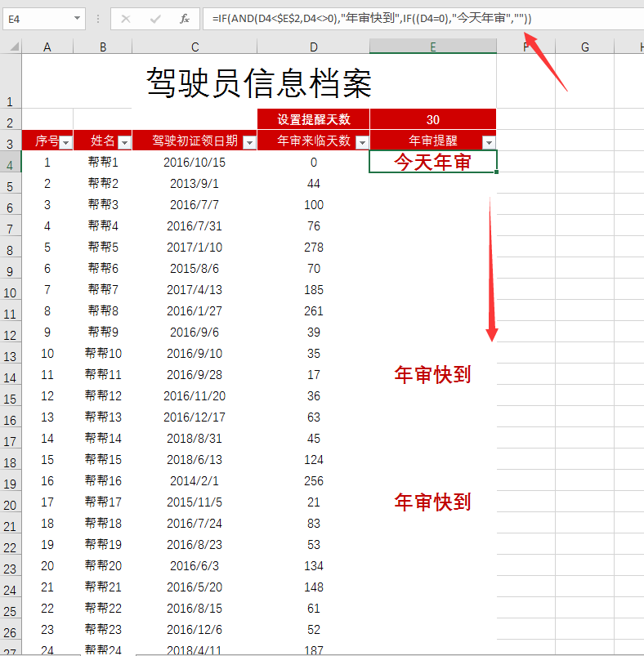
Task: Click days value 261
Action: click(314, 311)
